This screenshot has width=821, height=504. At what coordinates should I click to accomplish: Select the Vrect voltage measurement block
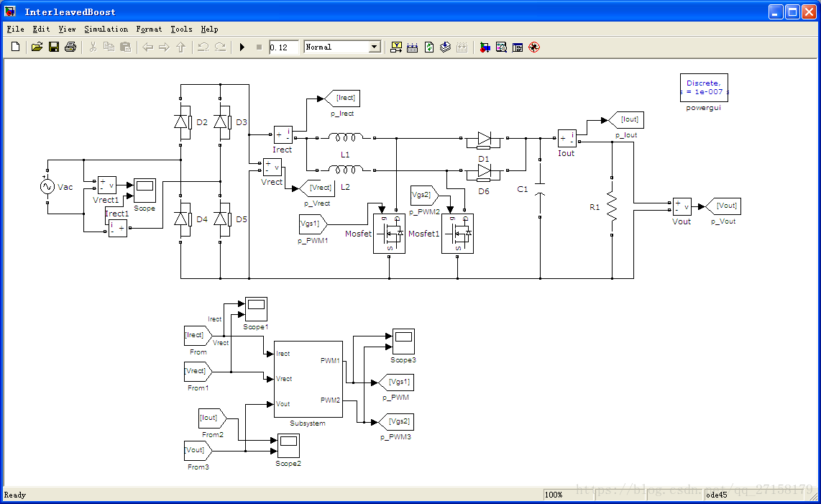(272, 168)
